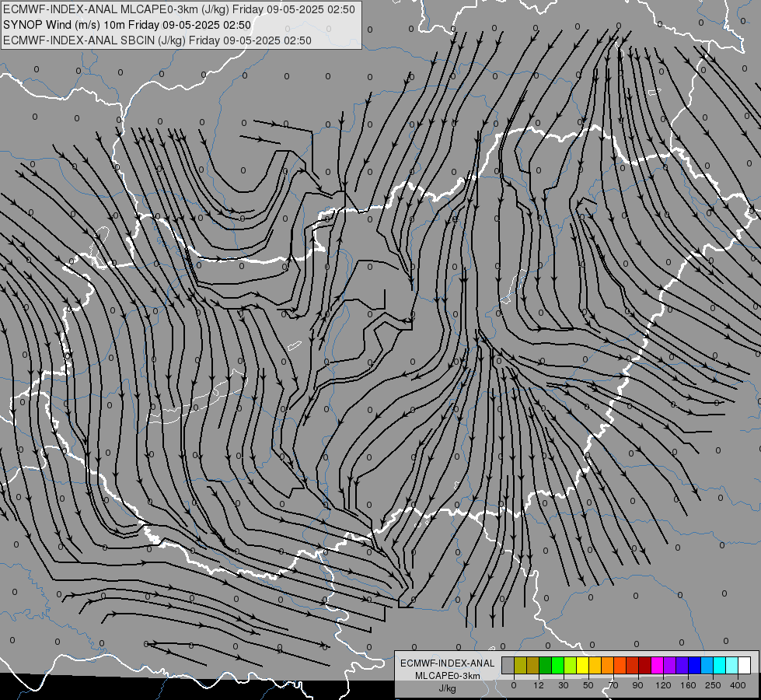Click the pure yellow legend swatch
This screenshot has width=761, height=700.
pos(583,665)
